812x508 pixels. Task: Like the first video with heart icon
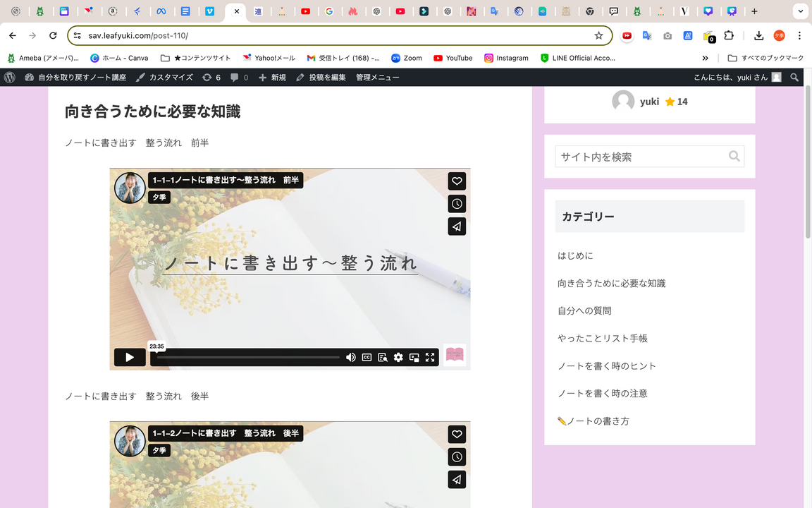coord(457,181)
